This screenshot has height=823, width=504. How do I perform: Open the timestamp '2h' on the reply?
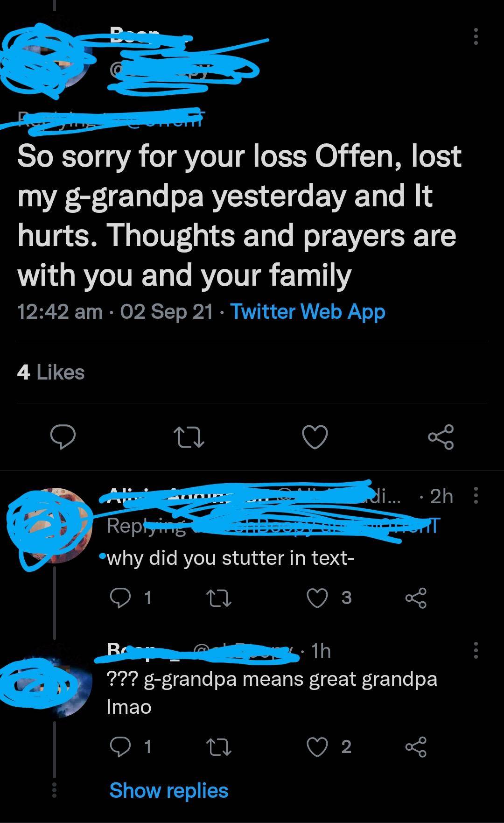[x=441, y=496]
